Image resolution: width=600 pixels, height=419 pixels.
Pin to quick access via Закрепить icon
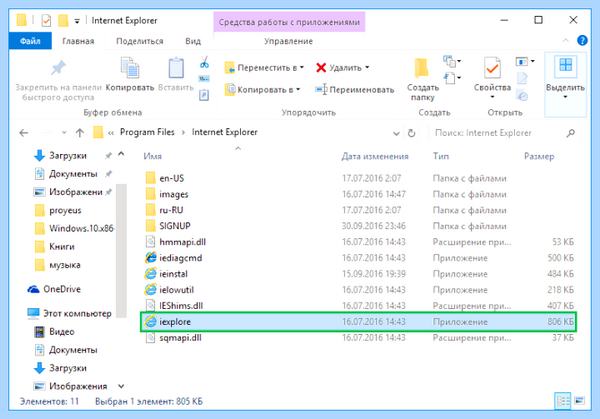pyautogui.click(x=58, y=68)
